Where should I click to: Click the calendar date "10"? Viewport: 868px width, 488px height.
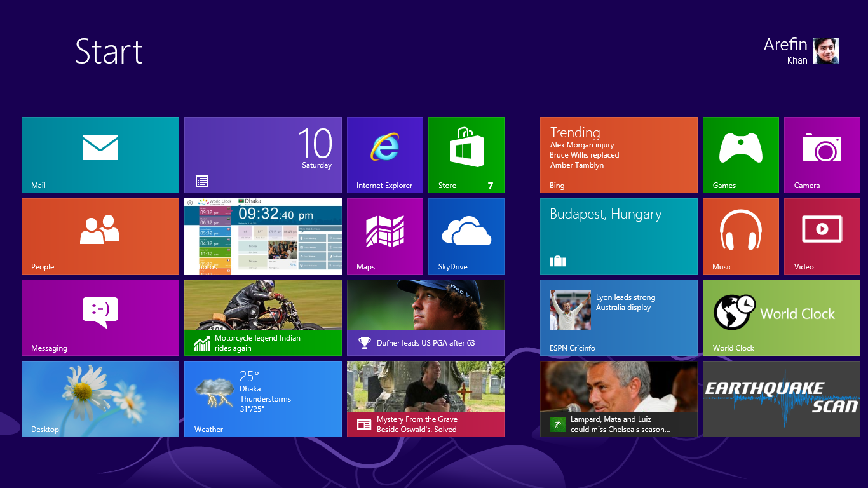(x=315, y=143)
